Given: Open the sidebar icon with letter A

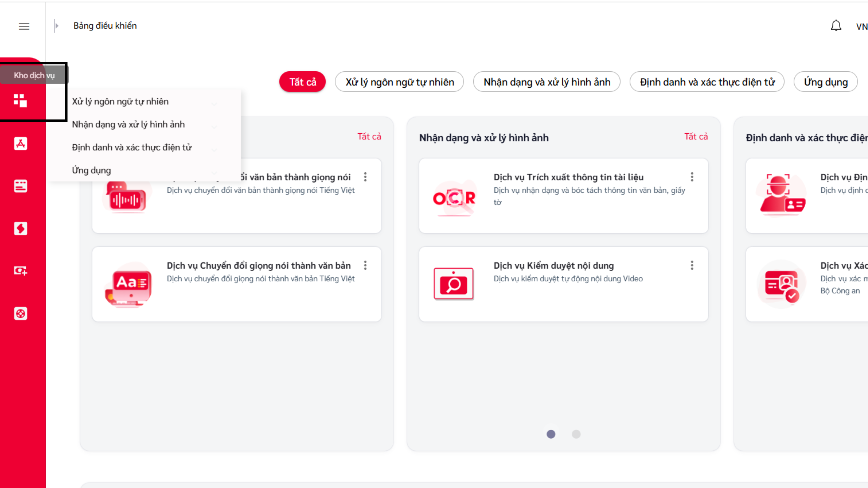Looking at the screenshot, I should click(21, 144).
